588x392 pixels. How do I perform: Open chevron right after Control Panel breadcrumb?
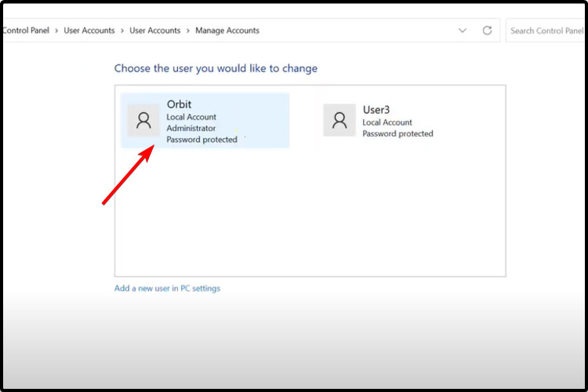pos(54,31)
